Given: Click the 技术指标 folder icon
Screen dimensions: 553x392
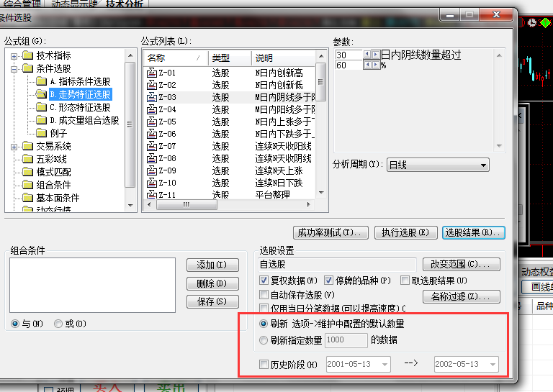Looking at the screenshot, I should coord(27,55).
